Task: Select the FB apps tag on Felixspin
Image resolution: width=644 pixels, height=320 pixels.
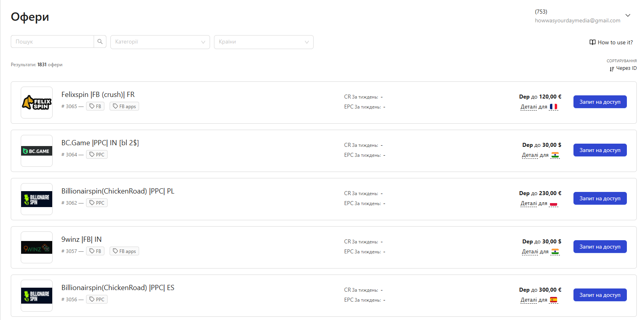Action: (x=124, y=107)
